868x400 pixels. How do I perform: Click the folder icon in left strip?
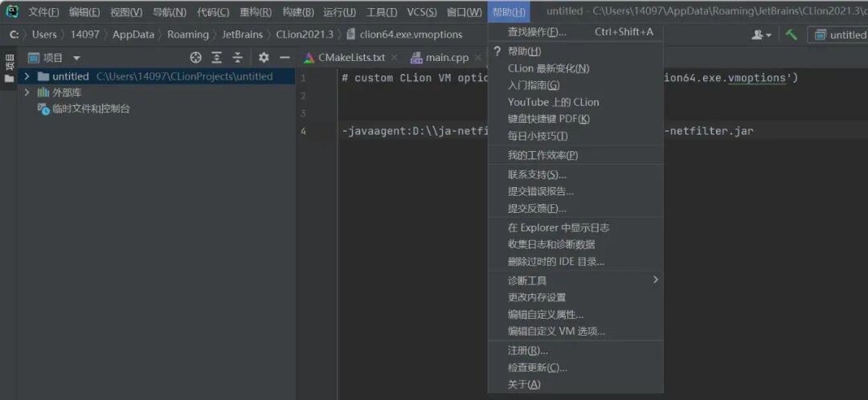9,79
